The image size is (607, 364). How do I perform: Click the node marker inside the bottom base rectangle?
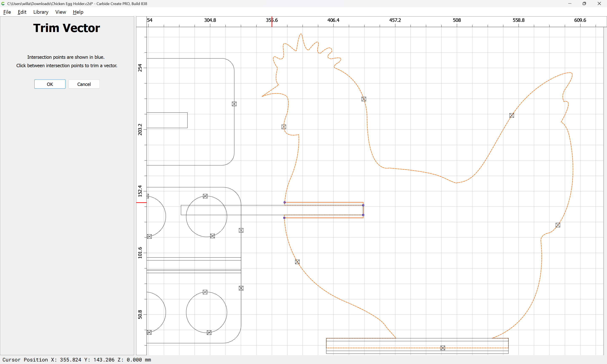[443, 348]
